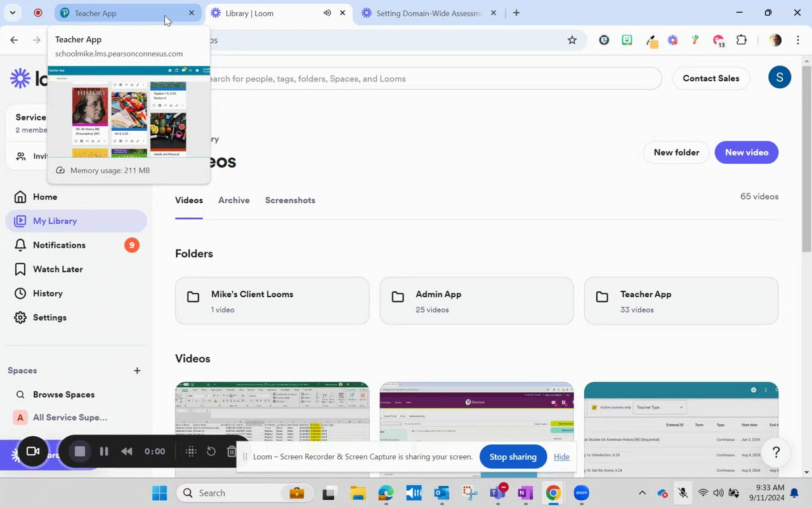Switch to Setting Domain-Wide Assessment tab

coord(429,13)
